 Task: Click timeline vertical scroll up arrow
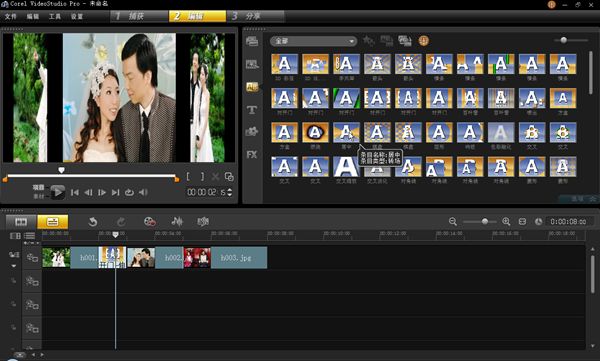click(593, 250)
